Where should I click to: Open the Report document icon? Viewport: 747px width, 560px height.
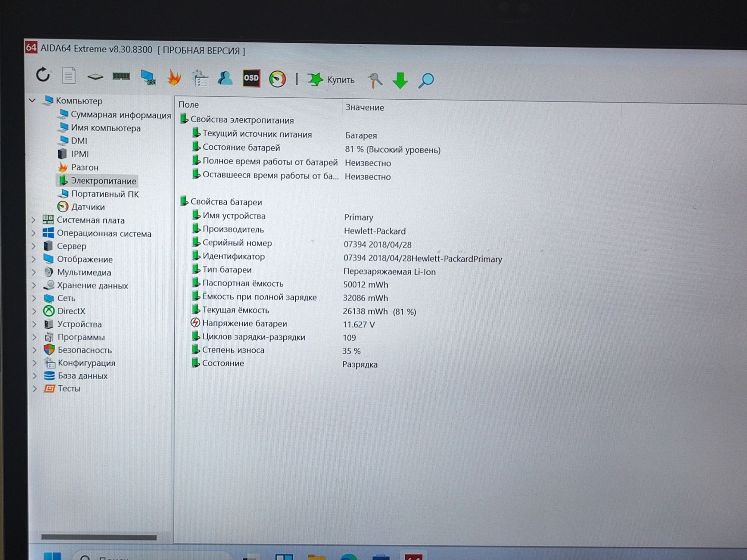coord(68,76)
